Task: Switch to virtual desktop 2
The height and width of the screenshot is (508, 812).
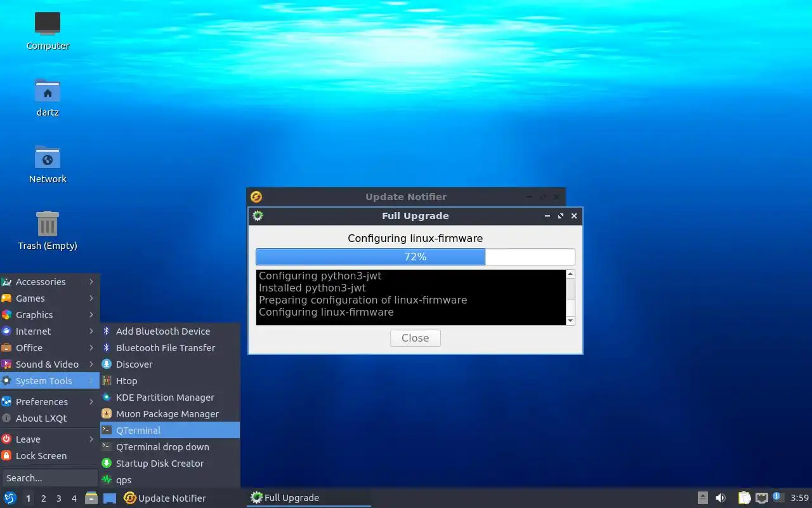Action: [43, 498]
